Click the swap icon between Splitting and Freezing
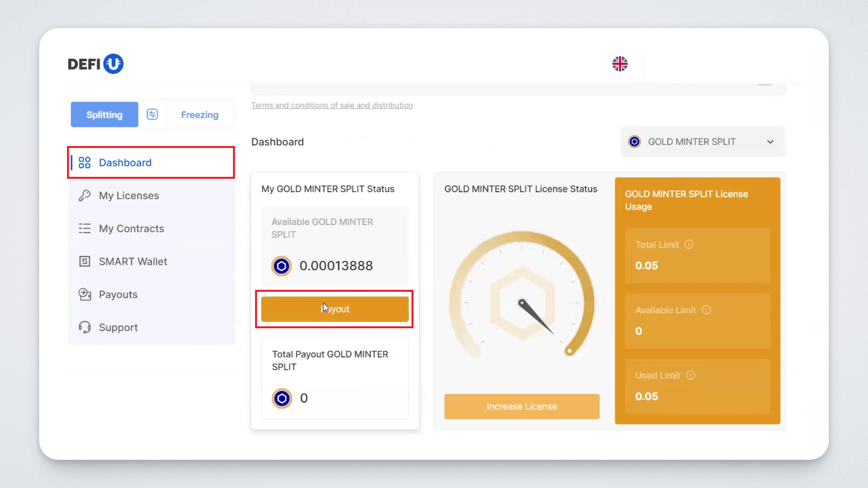Screen dimensions: 868x488 coord(152,114)
